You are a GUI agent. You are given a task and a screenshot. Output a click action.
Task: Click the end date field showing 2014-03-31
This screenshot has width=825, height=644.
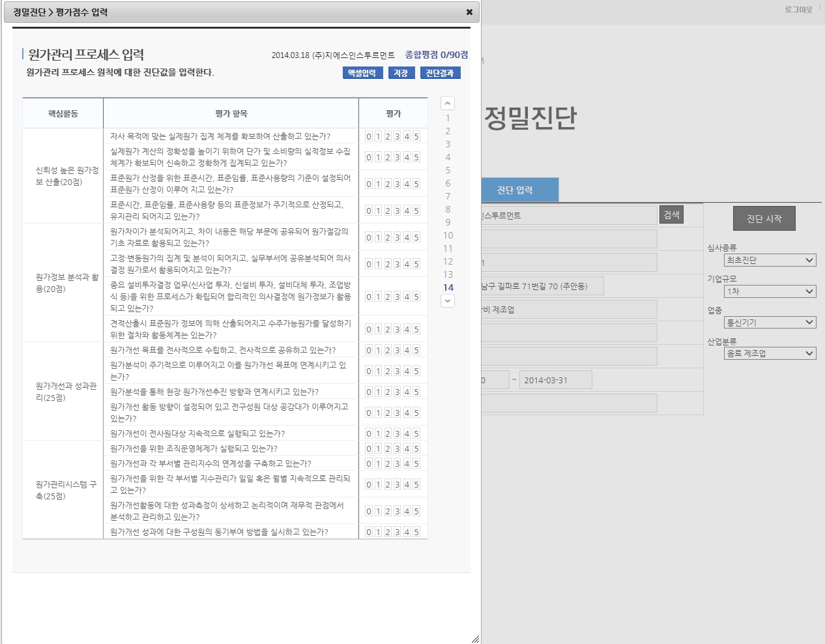555,380
